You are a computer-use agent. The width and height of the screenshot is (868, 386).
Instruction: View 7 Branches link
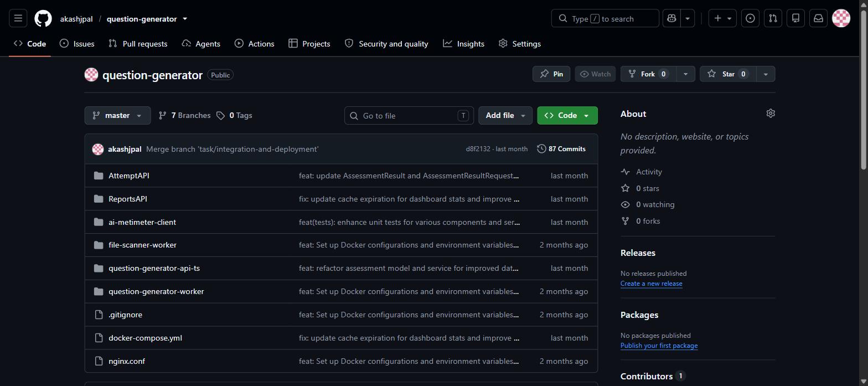[184, 115]
